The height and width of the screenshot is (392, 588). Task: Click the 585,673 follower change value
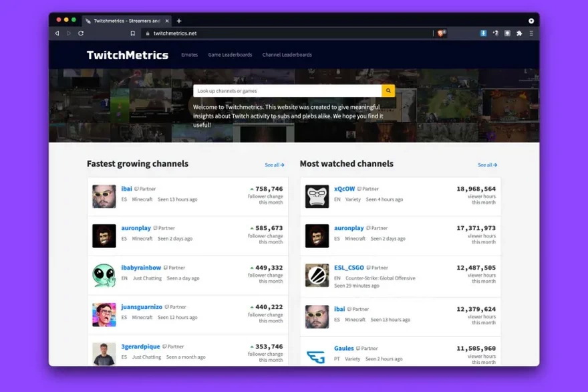269,228
